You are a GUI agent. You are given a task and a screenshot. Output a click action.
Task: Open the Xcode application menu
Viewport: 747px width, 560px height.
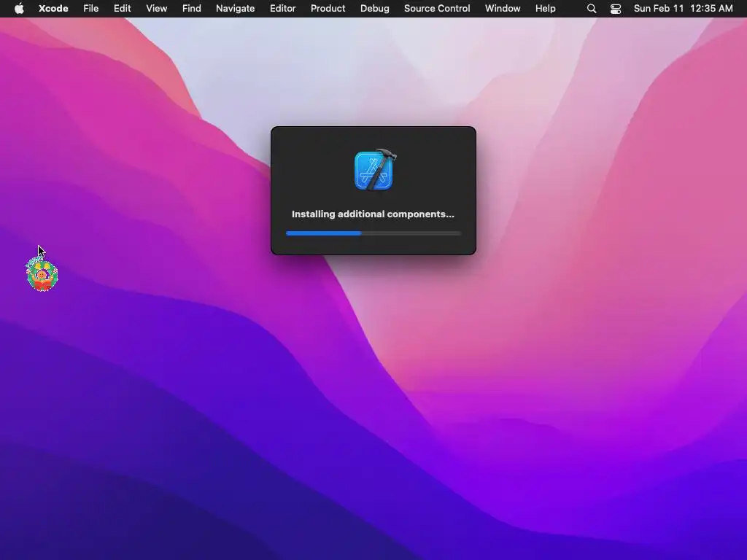(x=53, y=9)
